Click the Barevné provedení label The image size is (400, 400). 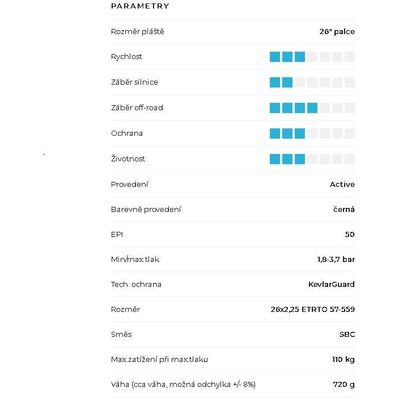tap(146, 209)
